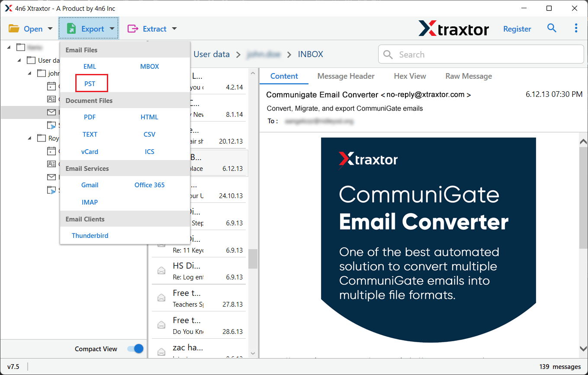Click the pink Extract icon
588x375 pixels.
click(x=132, y=29)
